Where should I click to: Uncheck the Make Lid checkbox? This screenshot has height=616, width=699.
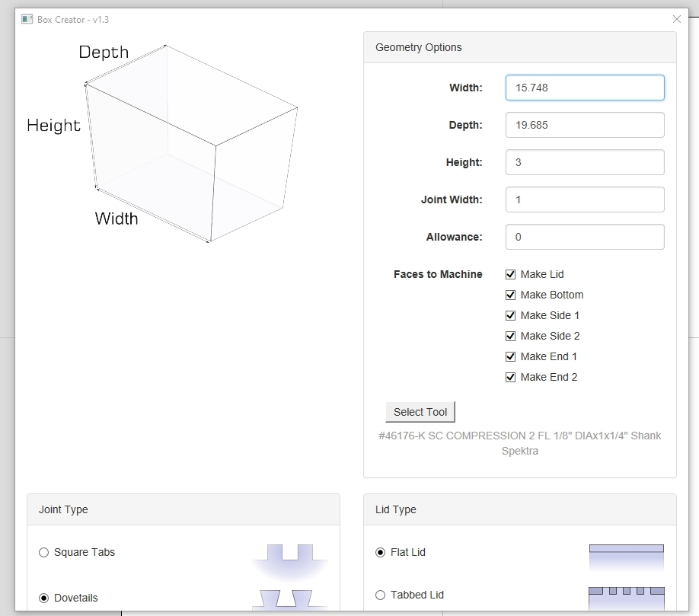coord(511,274)
